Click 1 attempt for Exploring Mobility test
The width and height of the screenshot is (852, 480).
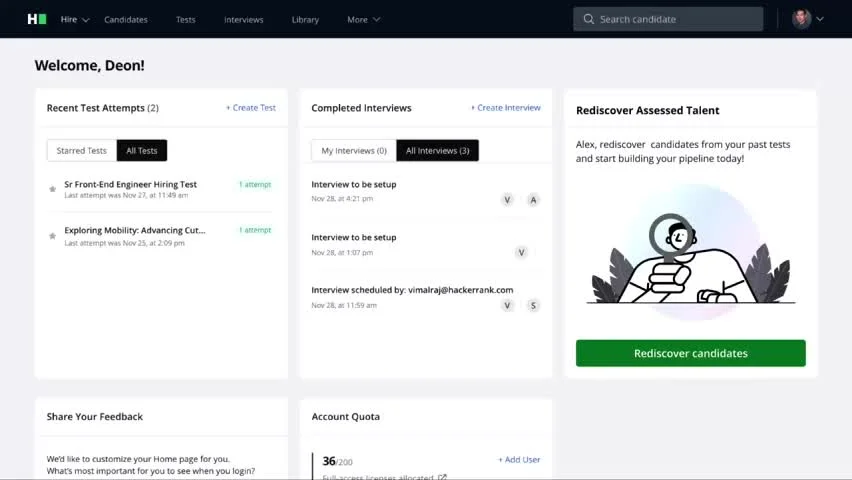(255, 230)
